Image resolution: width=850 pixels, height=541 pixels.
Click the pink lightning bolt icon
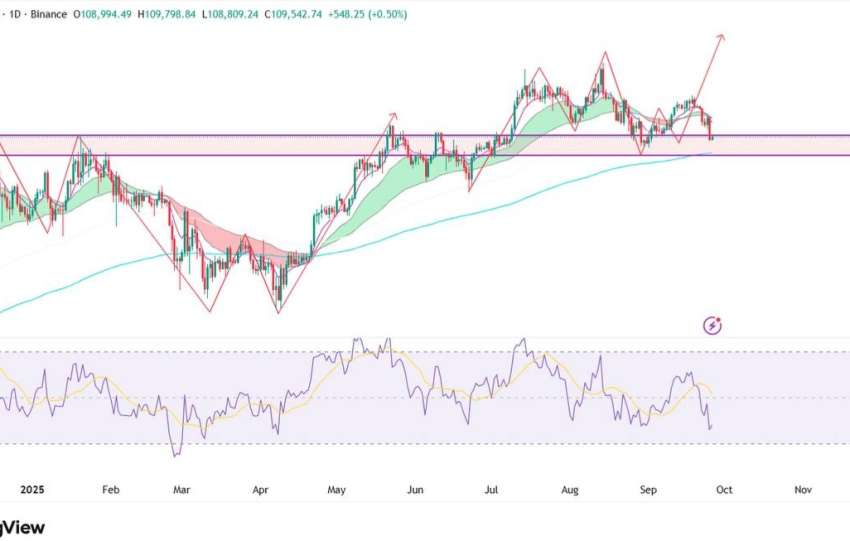[x=713, y=325]
